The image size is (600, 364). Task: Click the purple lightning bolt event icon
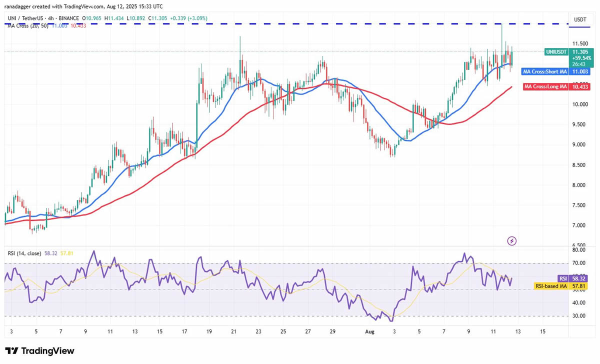[511, 241]
